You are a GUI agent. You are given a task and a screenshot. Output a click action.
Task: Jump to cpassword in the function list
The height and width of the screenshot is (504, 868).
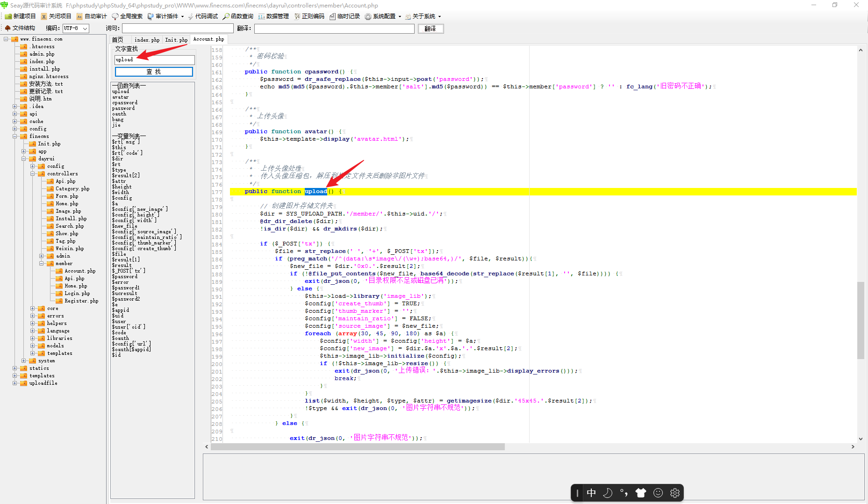125,103
